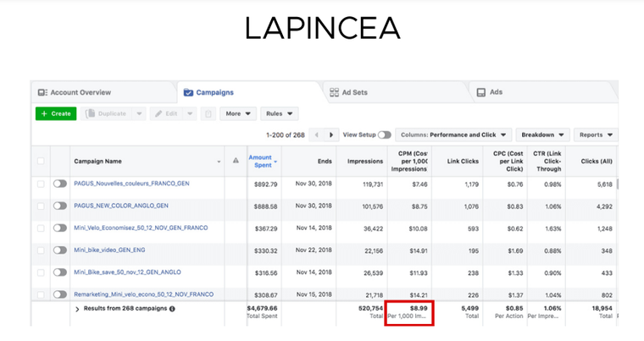Click info icon beside 268 campaigns

click(172, 309)
